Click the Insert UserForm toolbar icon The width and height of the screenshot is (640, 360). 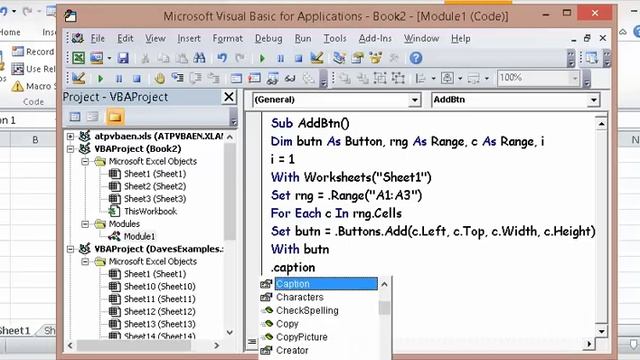(97, 58)
